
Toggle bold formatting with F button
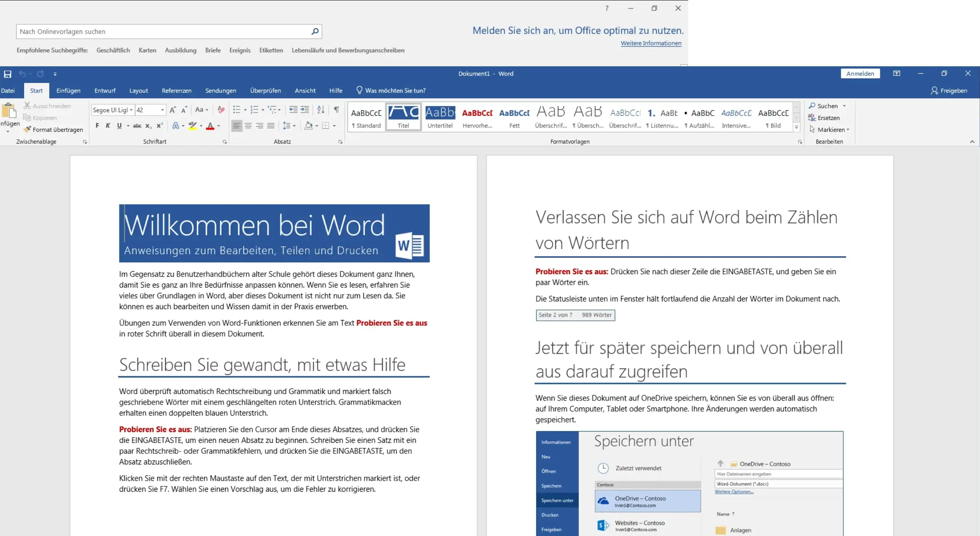(97, 126)
